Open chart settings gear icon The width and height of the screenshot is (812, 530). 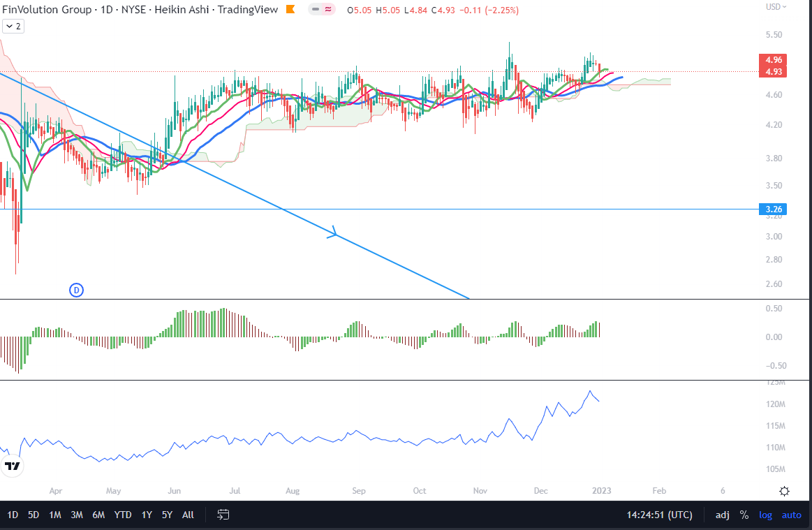click(x=785, y=491)
